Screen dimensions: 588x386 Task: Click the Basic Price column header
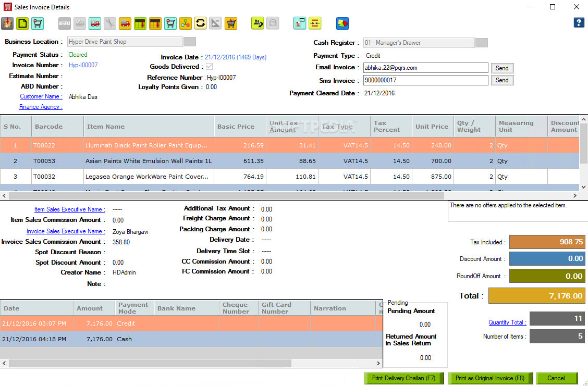coord(240,127)
